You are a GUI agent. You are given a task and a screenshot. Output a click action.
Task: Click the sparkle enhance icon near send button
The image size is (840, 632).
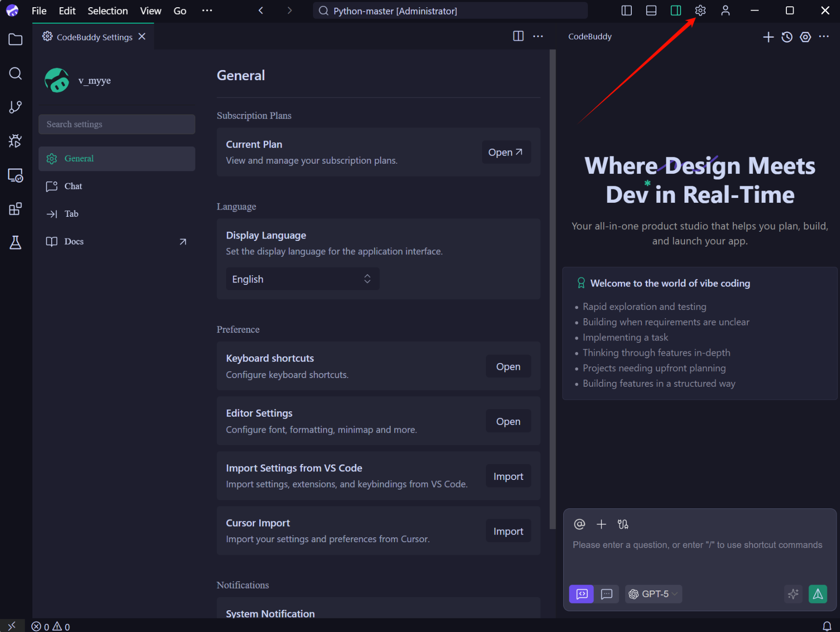coord(794,594)
